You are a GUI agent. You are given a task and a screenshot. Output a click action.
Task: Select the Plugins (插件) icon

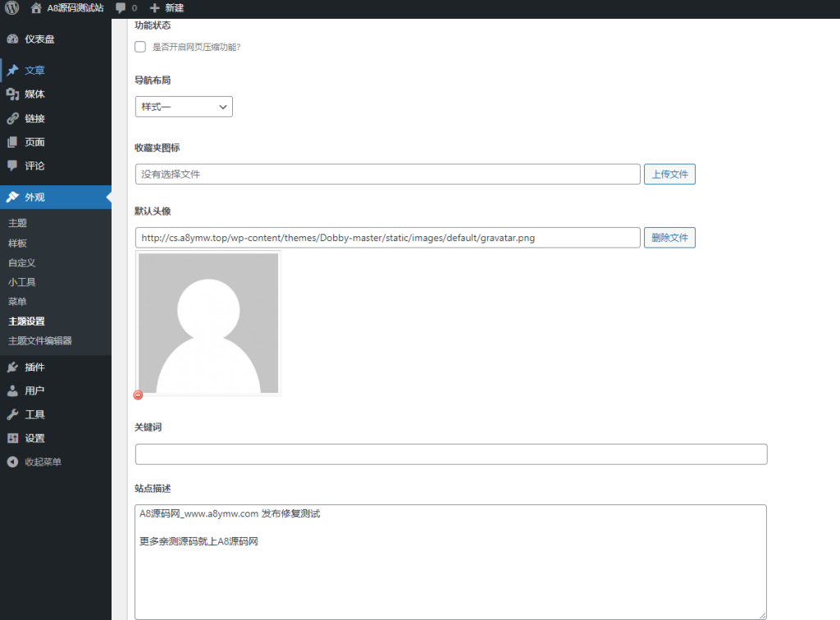13,367
